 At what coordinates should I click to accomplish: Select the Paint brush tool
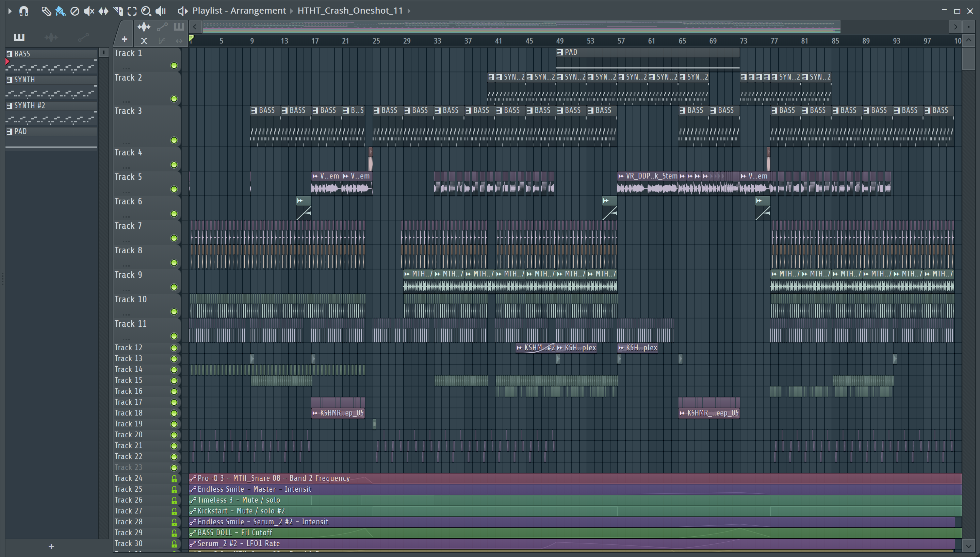point(60,11)
